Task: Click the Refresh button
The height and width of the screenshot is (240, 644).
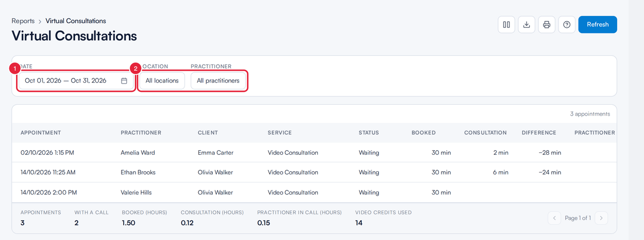Action: (x=598, y=24)
